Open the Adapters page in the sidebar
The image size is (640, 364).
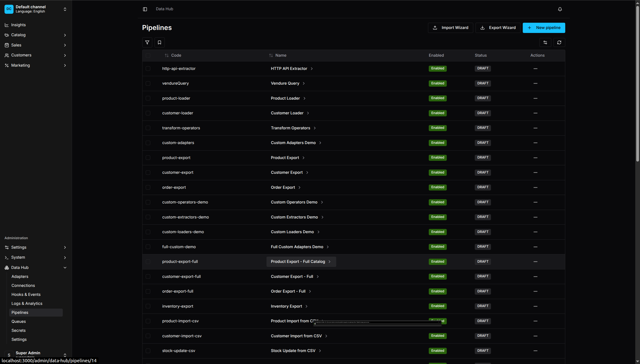pos(20,276)
